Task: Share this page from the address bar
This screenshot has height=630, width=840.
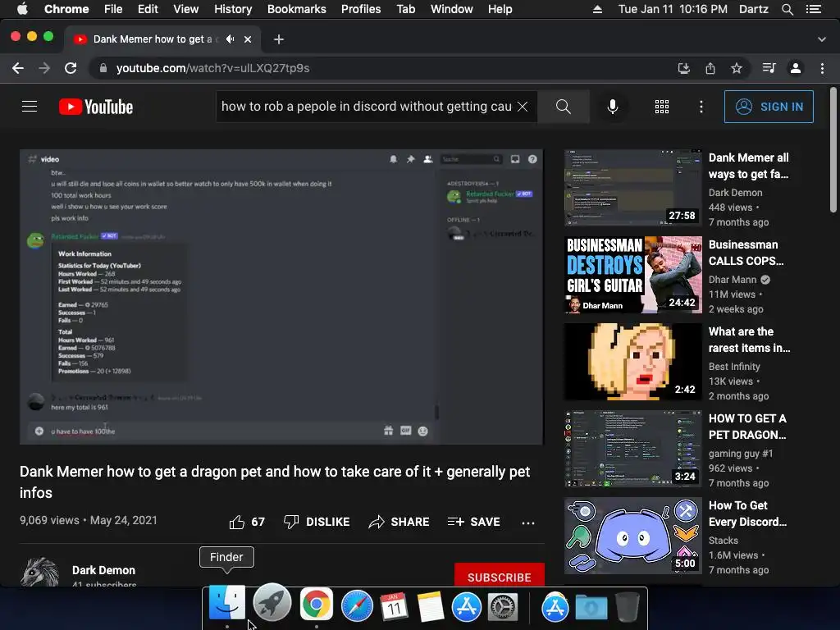Action: (710, 68)
